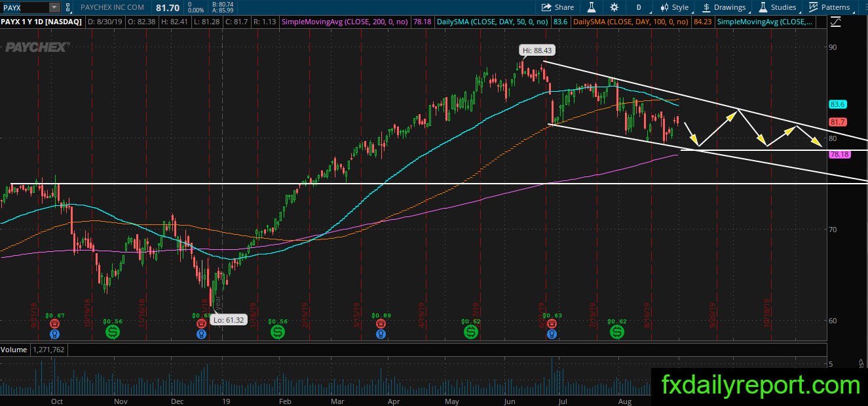The width and height of the screenshot is (868, 406).
Task: Click the first $0.56 dividend icon in October
Action: [113, 333]
